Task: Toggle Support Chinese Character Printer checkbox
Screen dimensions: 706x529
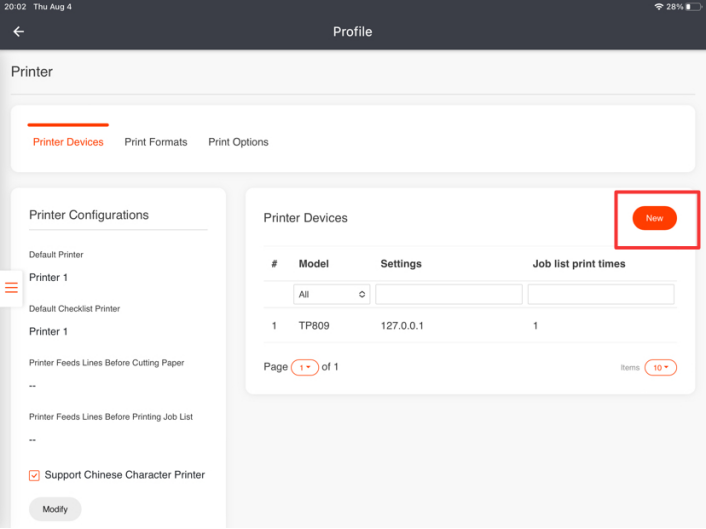Action: 35,475
